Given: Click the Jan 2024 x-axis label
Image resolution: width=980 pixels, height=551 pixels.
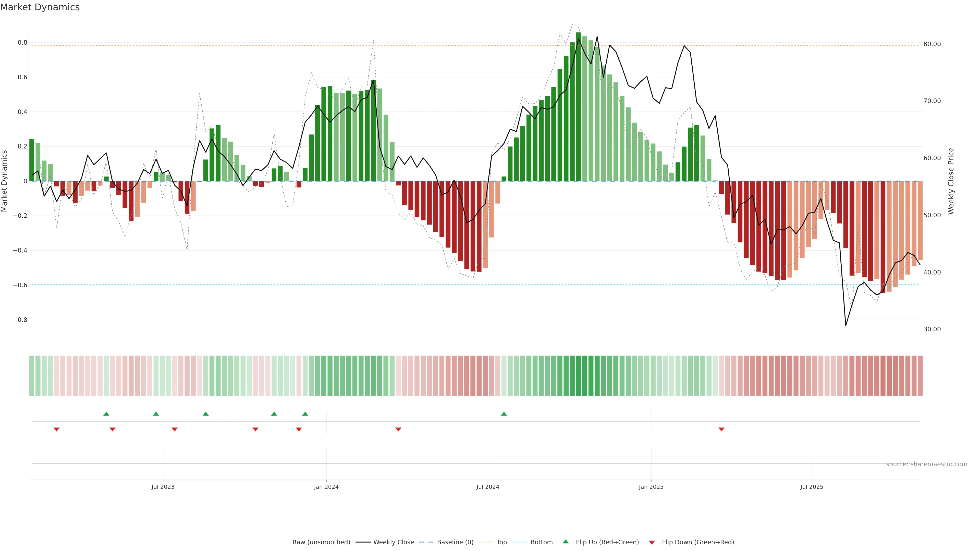Looking at the screenshot, I should 326,487.
